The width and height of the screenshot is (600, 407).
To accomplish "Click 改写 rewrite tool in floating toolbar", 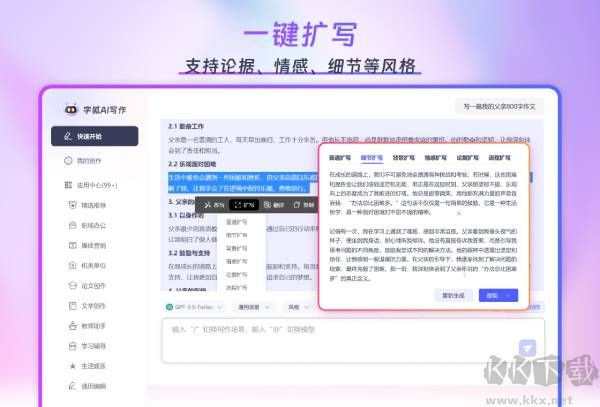I will tap(214, 204).
